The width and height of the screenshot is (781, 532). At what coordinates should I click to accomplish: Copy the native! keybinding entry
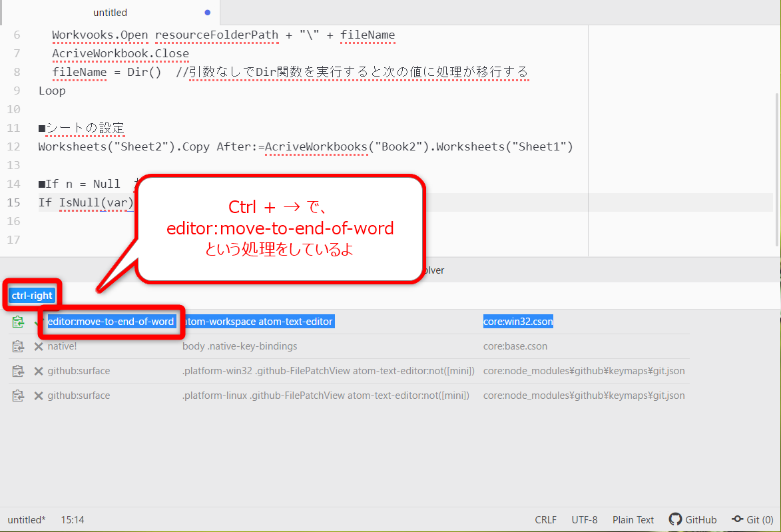tap(18, 346)
